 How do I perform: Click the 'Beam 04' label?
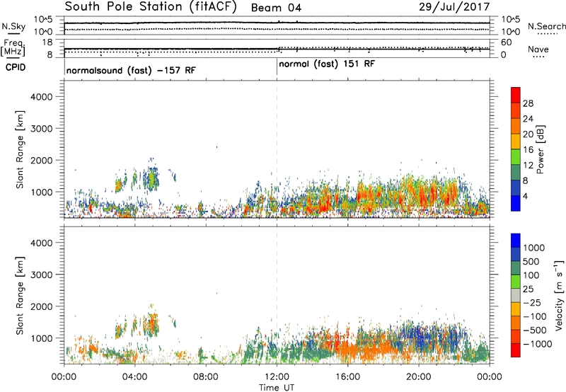[x=276, y=8]
